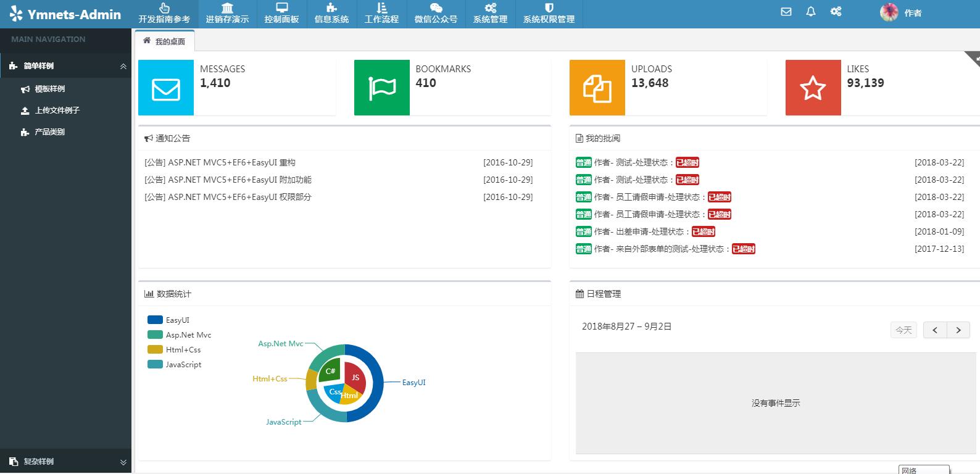Toggle the EasyUI chart legend swatch
The image size is (980, 474).
(x=155, y=320)
